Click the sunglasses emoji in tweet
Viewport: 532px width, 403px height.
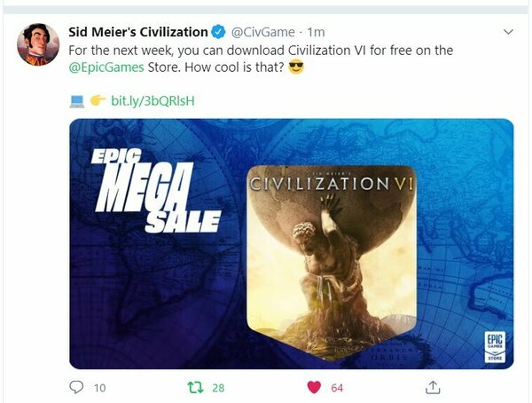(296, 67)
